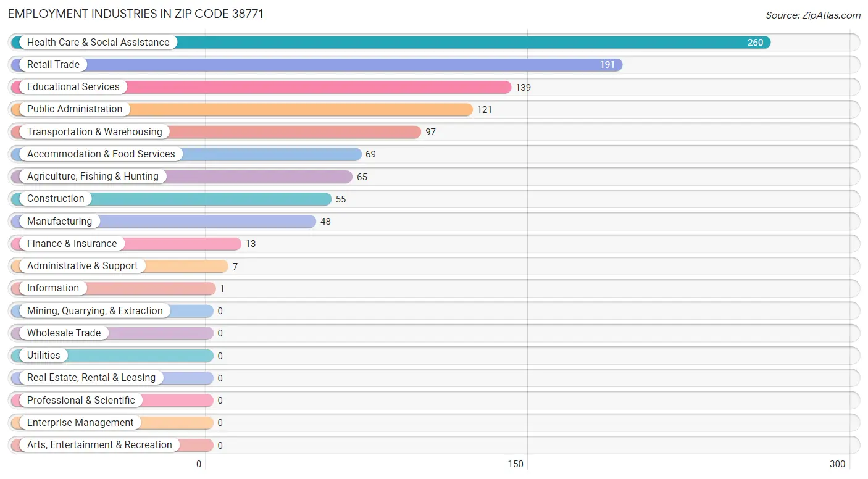This screenshot has height=479, width=868.
Task: Click the 191 value on Retail Trade bar
Action: click(x=607, y=65)
